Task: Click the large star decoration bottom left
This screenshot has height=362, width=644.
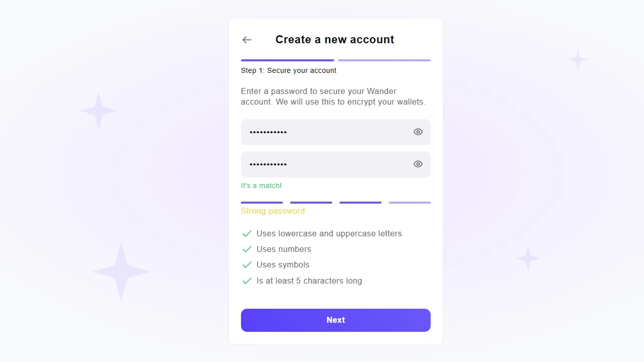Action: tap(121, 271)
